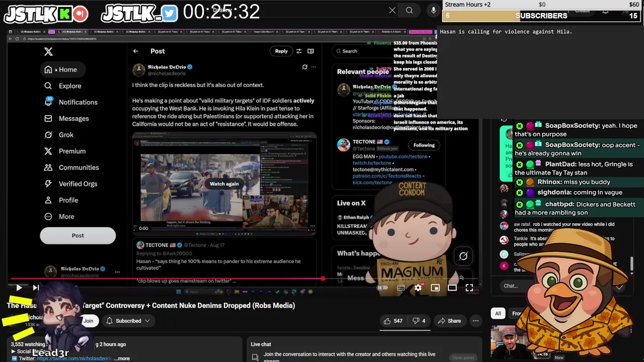644x362 pixels.
Task: Open Explore in the X sidebar
Action: 63,86
